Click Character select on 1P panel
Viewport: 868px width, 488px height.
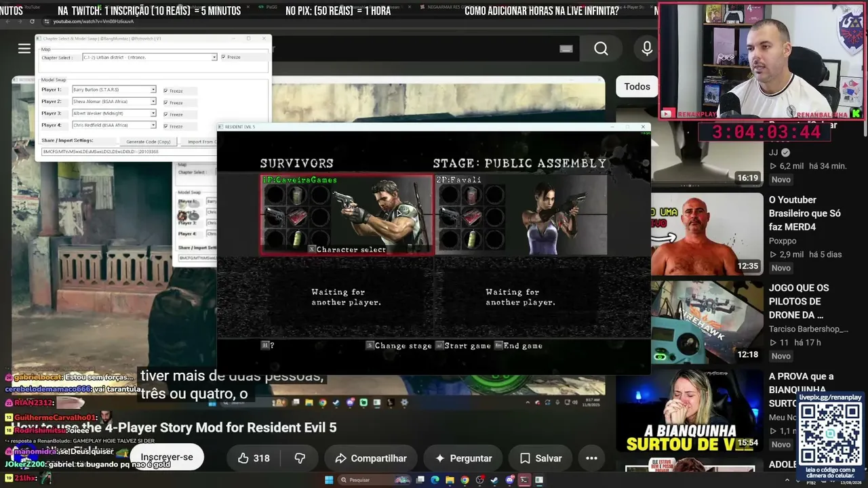(347, 249)
